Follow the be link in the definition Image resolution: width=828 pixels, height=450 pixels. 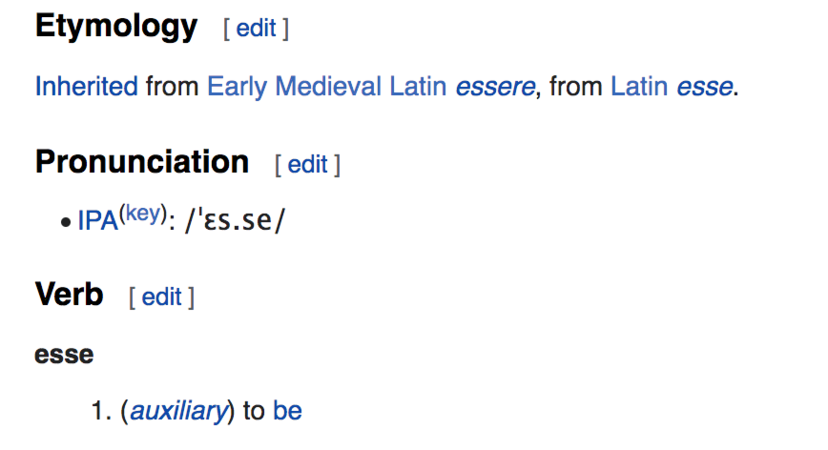287,411
